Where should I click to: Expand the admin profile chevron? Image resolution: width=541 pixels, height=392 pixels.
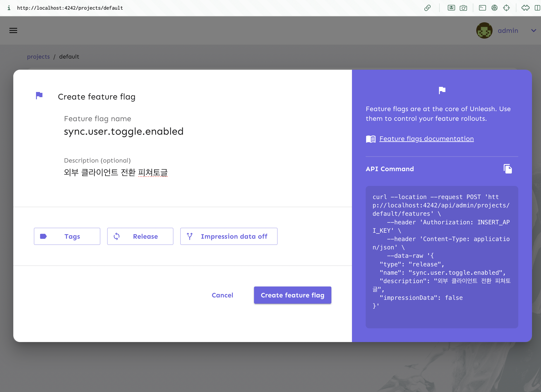tap(534, 30)
